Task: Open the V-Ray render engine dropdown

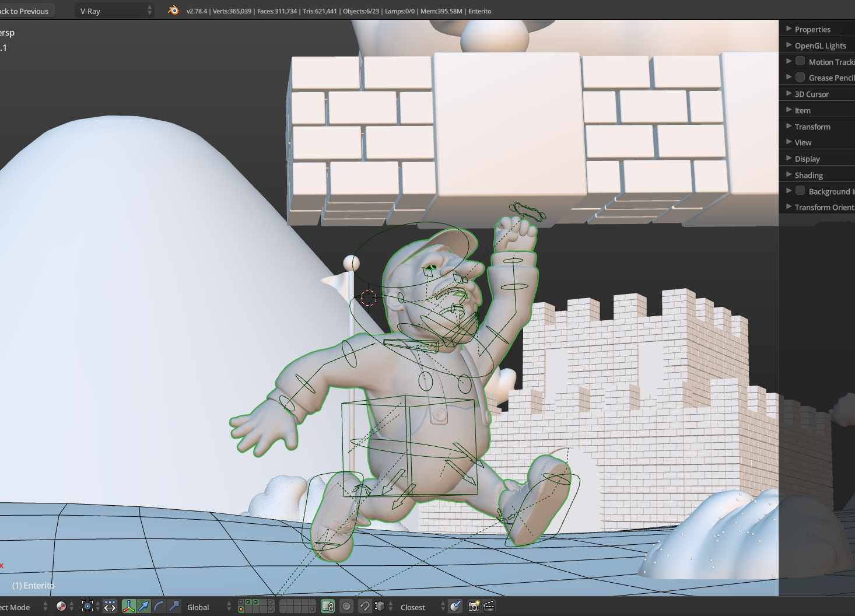Action: [x=114, y=10]
